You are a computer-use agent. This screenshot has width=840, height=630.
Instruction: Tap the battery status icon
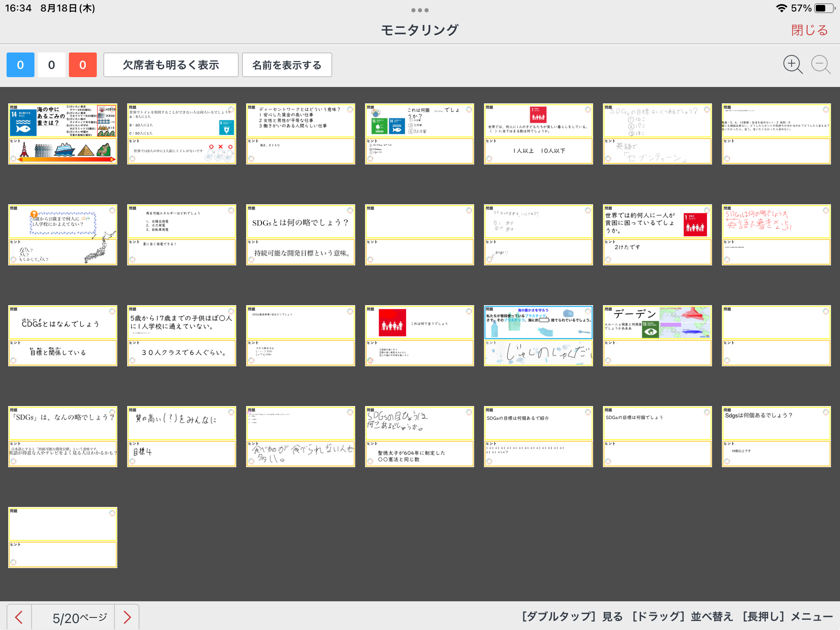pyautogui.click(x=825, y=8)
